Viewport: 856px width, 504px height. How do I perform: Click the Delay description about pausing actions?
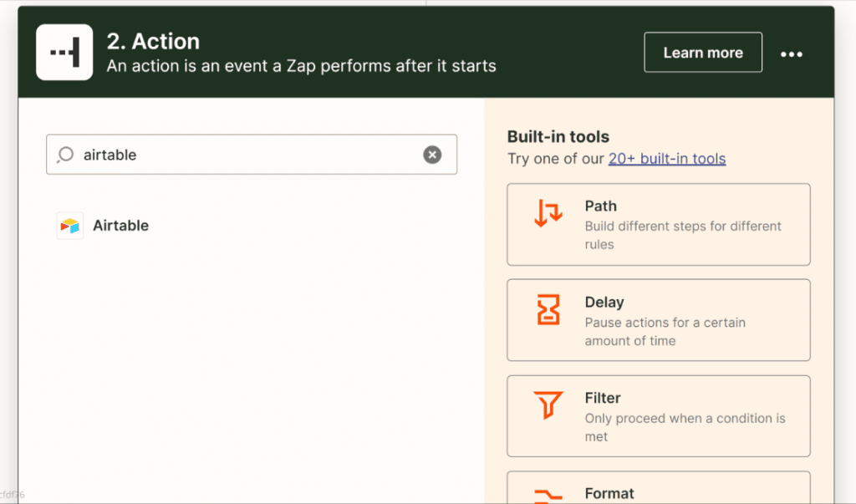(x=665, y=331)
